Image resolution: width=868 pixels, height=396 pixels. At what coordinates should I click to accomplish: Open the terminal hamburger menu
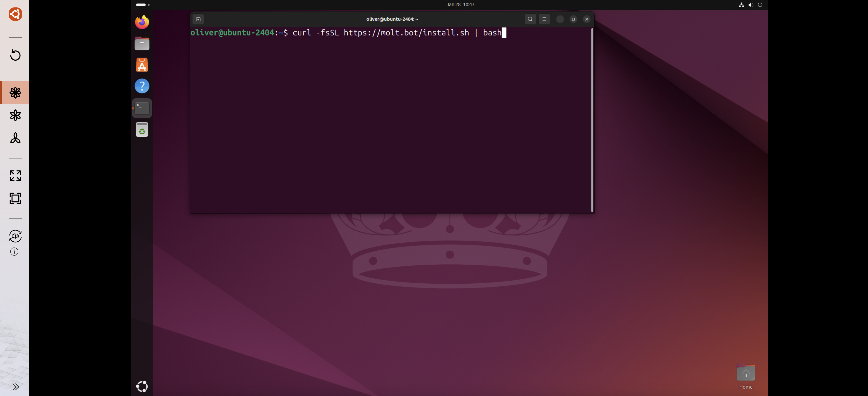[544, 19]
